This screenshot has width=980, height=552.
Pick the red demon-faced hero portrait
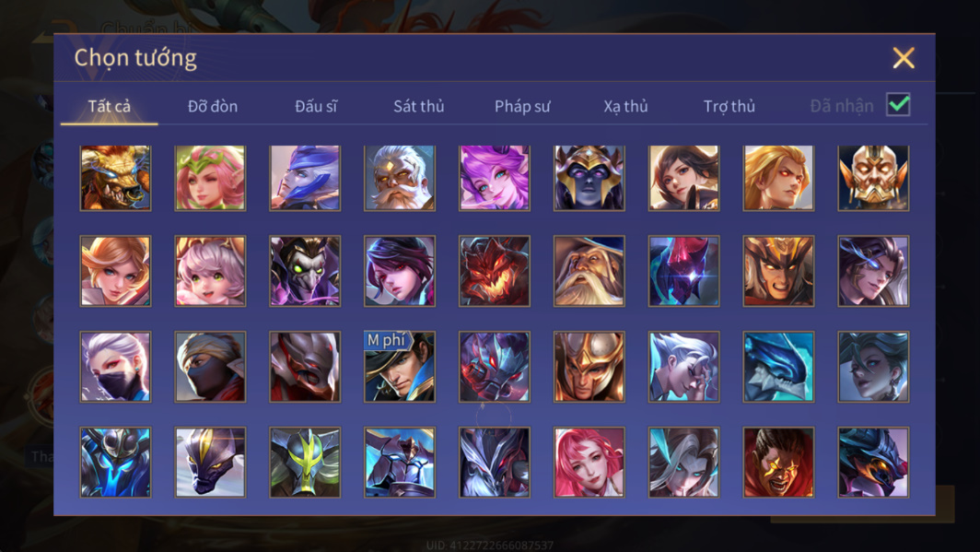[495, 271]
